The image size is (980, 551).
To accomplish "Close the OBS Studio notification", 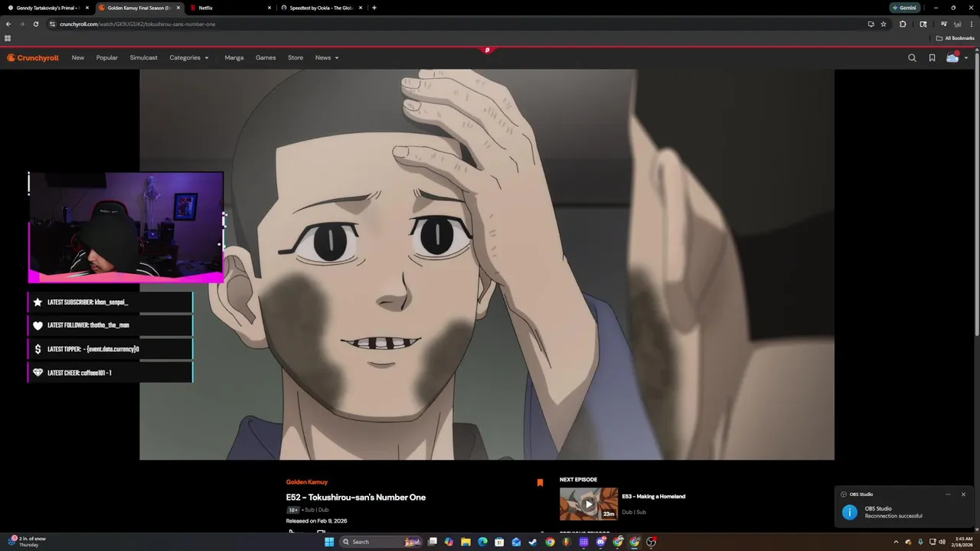I will tap(963, 494).
